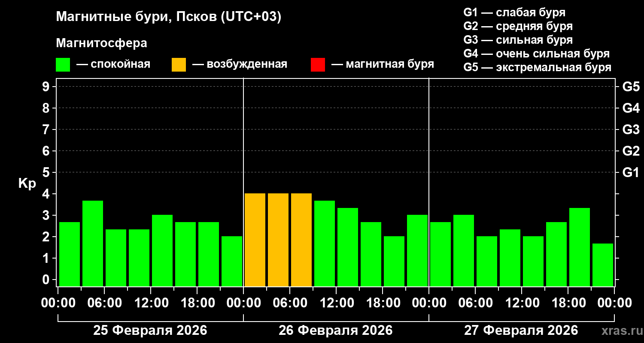
Task: Click '18:00' time label under 27 Февраля
Action: click(568, 303)
